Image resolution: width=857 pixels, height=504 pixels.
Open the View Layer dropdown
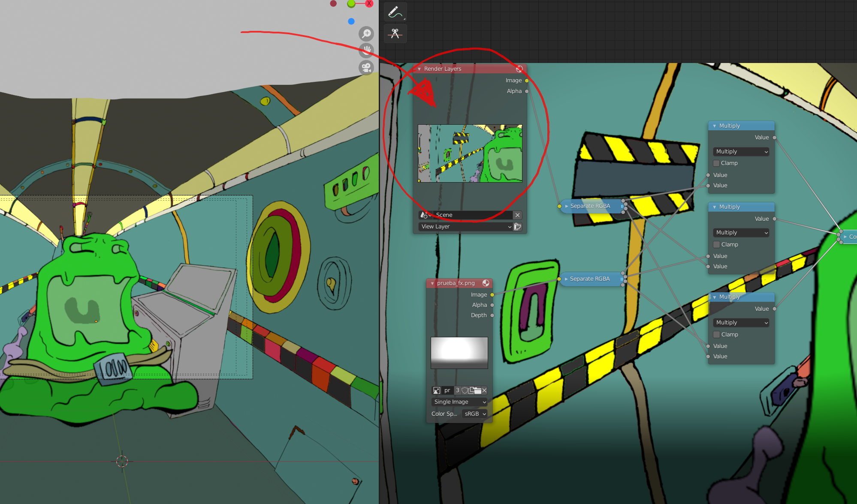pyautogui.click(x=466, y=227)
